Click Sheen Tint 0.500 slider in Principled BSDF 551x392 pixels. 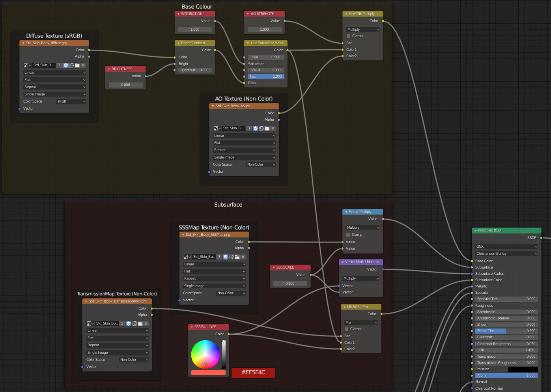506,331
